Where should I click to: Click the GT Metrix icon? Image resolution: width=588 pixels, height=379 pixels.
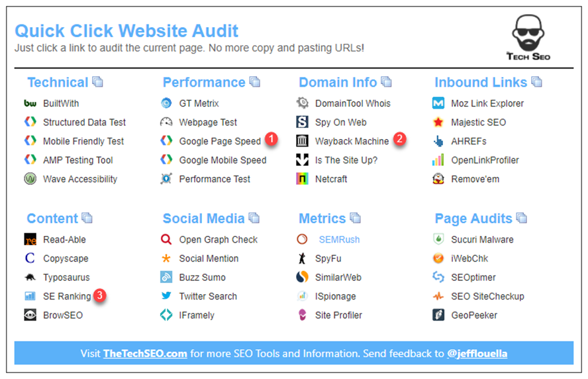point(166,103)
